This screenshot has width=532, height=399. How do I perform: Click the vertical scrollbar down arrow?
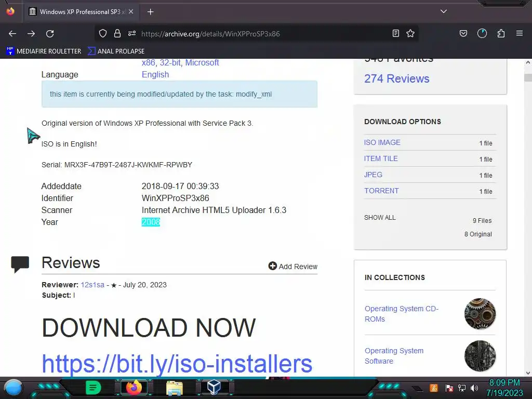(x=528, y=373)
